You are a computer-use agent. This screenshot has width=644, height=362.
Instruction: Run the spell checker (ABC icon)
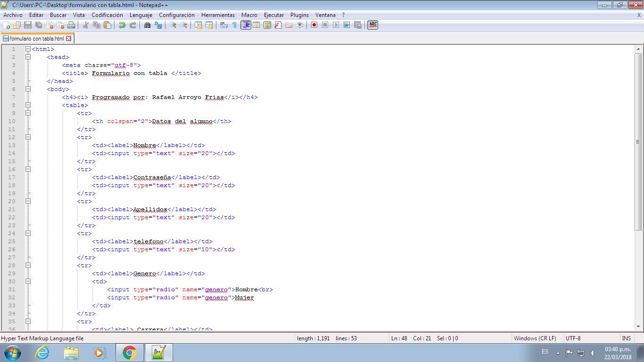pos(372,25)
